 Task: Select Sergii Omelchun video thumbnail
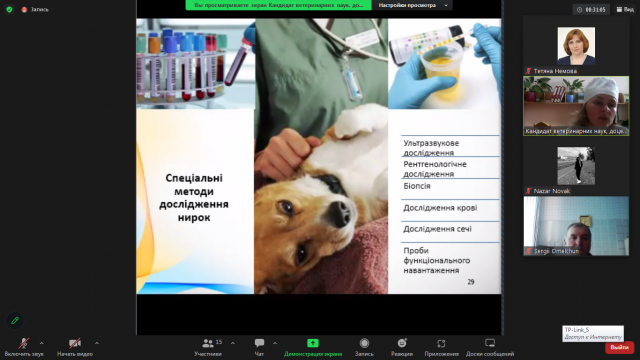(x=576, y=226)
